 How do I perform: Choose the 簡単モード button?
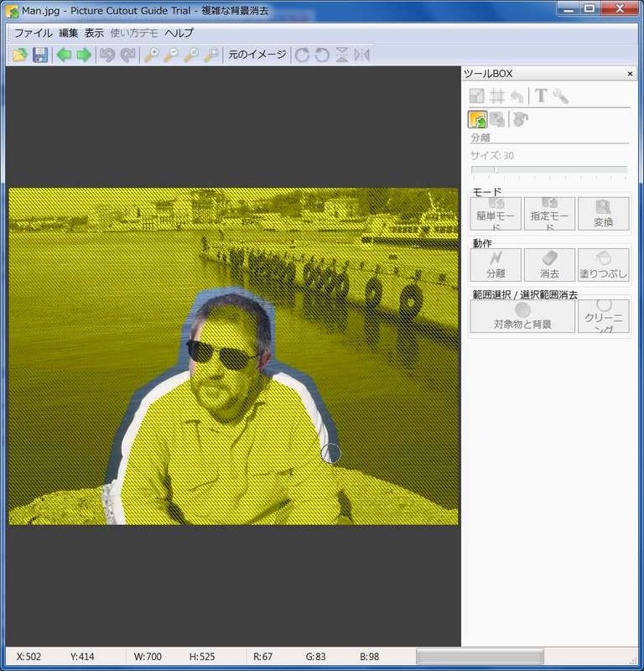tap(496, 214)
